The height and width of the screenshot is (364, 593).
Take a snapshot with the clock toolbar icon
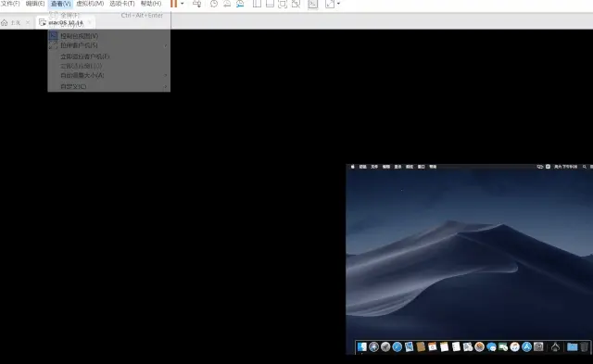coord(214,4)
